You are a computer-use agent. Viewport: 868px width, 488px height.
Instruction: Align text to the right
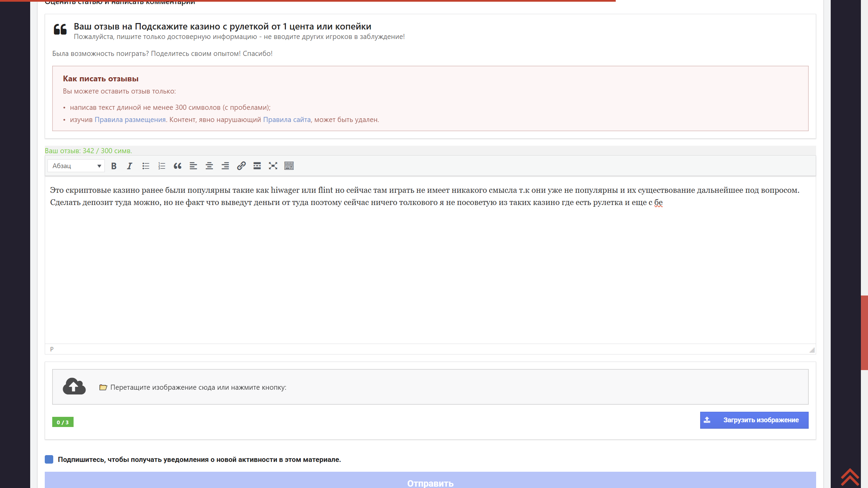[x=225, y=166]
